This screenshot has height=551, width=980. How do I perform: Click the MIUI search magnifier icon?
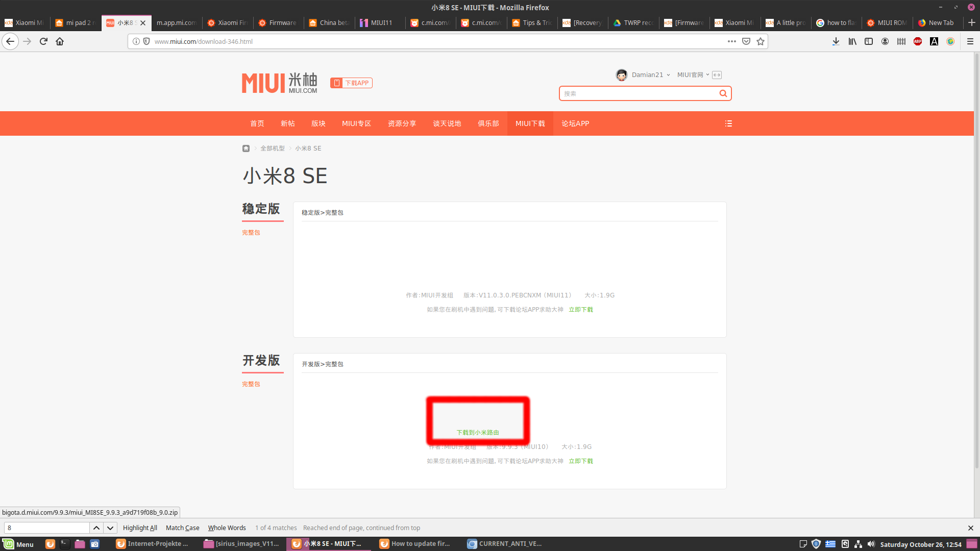pyautogui.click(x=723, y=93)
